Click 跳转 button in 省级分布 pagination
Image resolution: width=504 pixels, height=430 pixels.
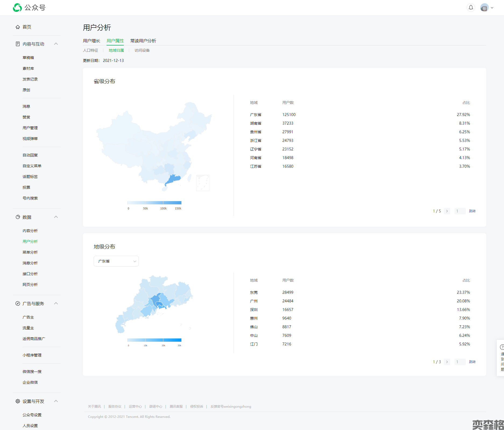tap(472, 211)
